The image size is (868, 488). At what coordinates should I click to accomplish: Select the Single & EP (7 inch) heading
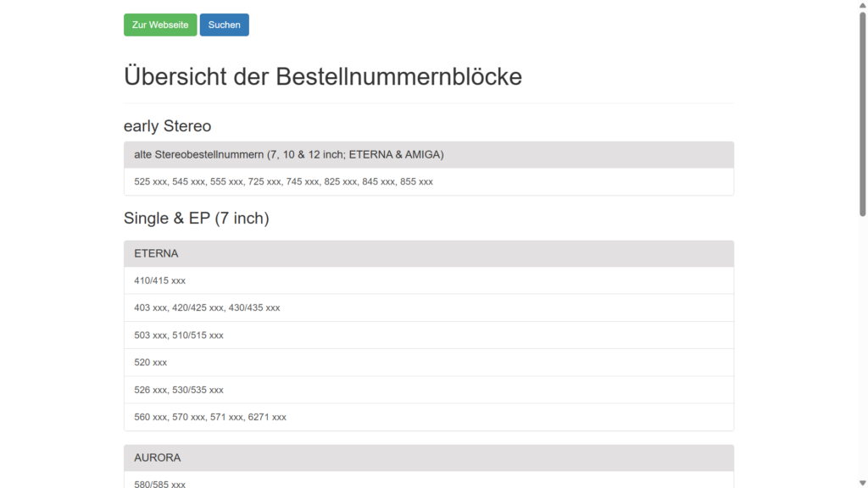point(197,219)
